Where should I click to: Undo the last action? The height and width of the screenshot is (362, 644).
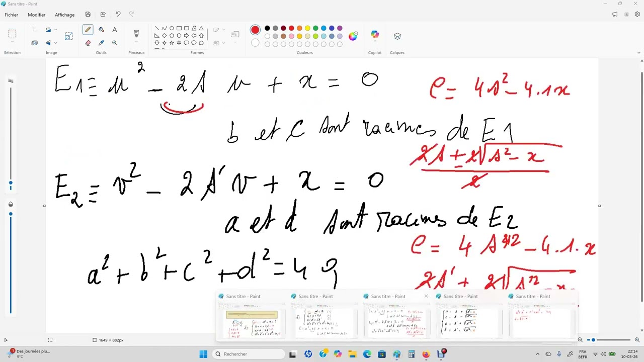tap(118, 15)
